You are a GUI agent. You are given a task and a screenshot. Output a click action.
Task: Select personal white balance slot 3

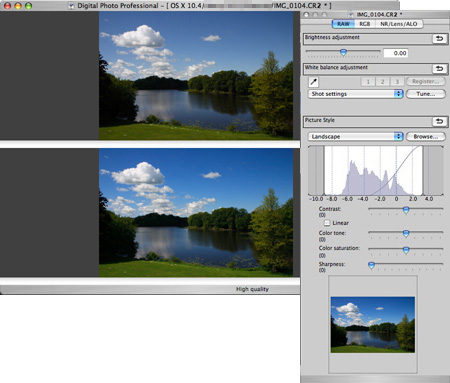click(397, 82)
